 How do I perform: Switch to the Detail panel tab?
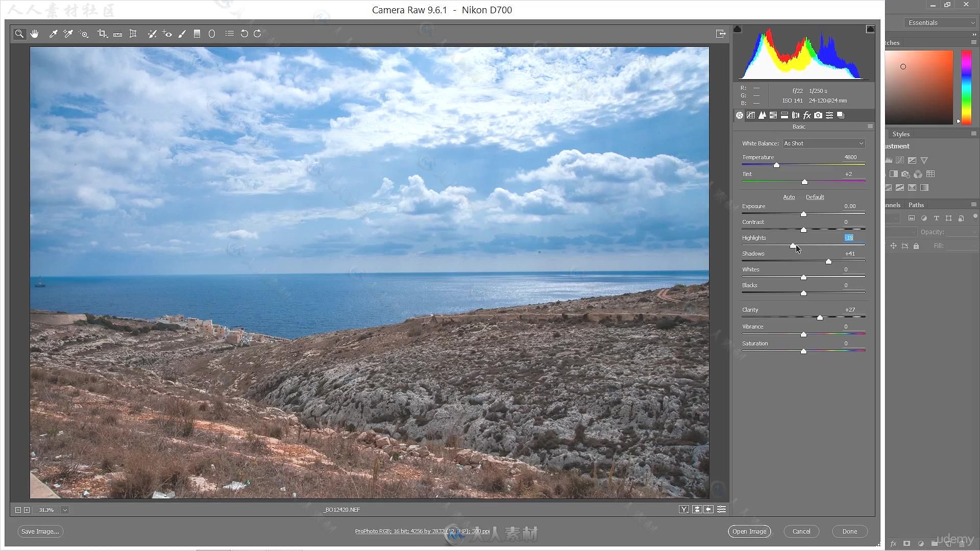762,115
